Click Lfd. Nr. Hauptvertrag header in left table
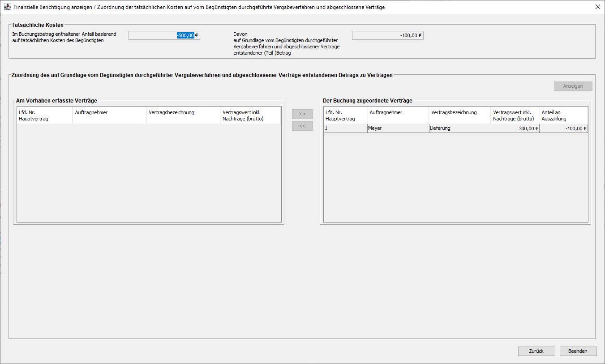This screenshot has height=364, width=605. click(44, 115)
